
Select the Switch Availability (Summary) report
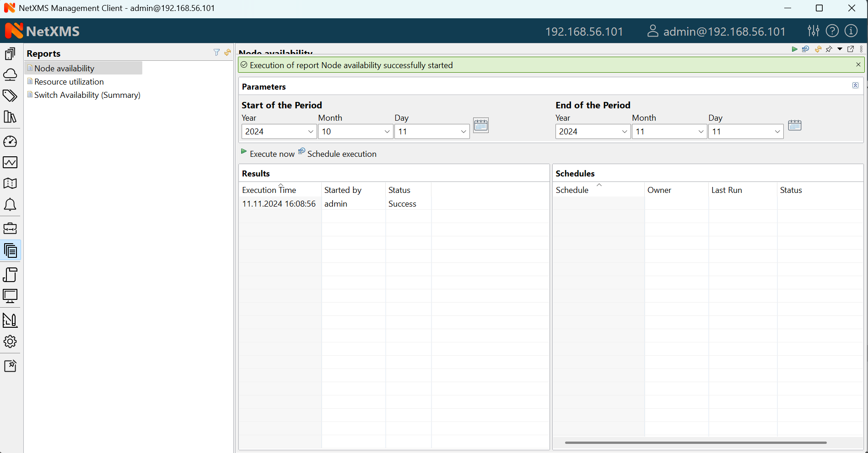87,95
